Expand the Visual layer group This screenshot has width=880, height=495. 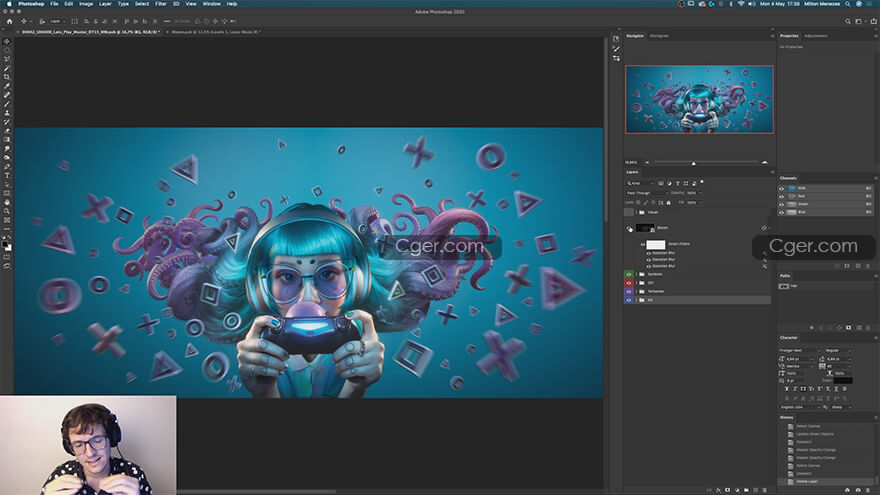coord(636,212)
